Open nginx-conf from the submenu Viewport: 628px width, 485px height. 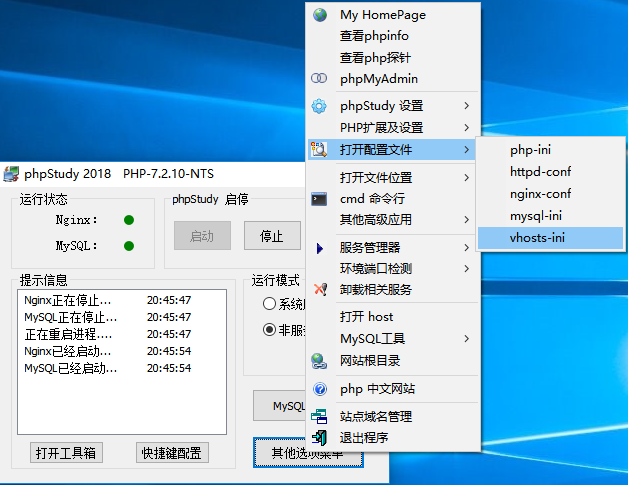[550, 194]
